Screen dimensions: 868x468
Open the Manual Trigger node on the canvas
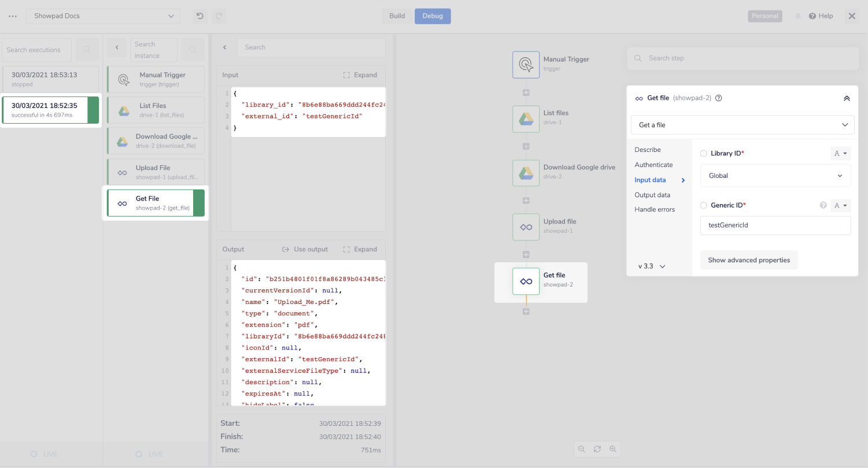(x=526, y=64)
